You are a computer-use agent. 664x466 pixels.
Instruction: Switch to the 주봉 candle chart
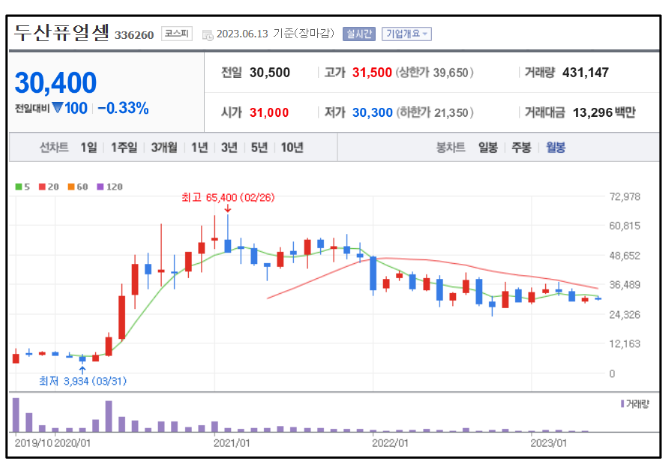point(521,147)
